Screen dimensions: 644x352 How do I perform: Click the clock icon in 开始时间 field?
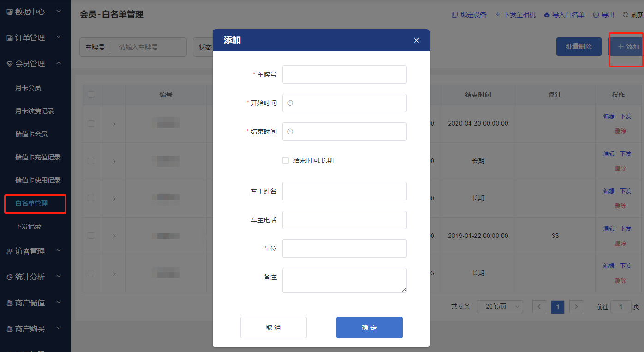290,103
